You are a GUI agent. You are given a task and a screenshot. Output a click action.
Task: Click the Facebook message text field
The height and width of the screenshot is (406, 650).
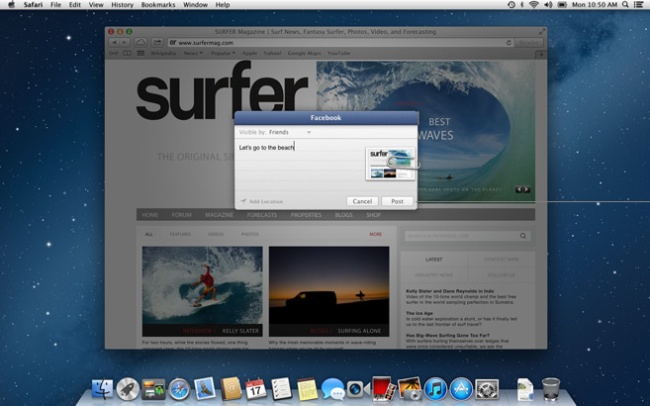300,160
